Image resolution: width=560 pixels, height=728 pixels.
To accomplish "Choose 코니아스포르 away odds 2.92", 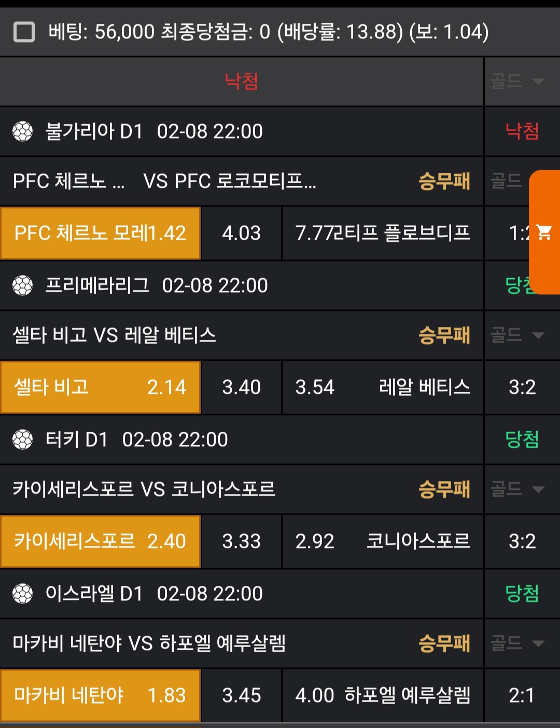I will pyautogui.click(x=383, y=541).
